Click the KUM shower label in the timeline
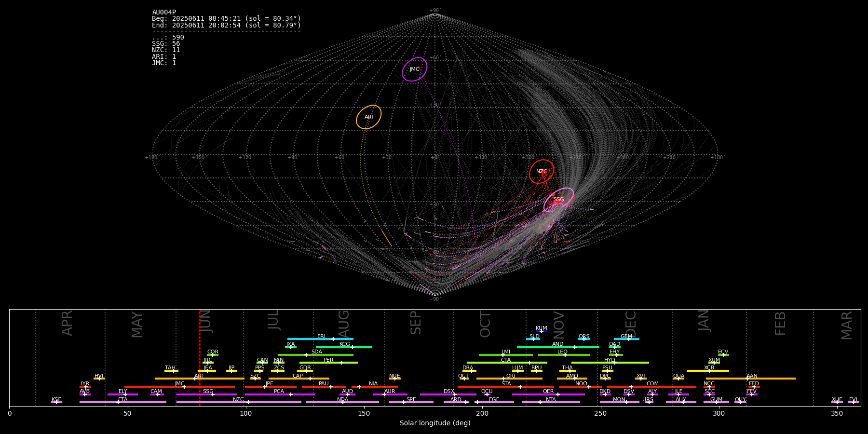Viewport: 868px width, 434px height. pyautogui.click(x=541, y=328)
